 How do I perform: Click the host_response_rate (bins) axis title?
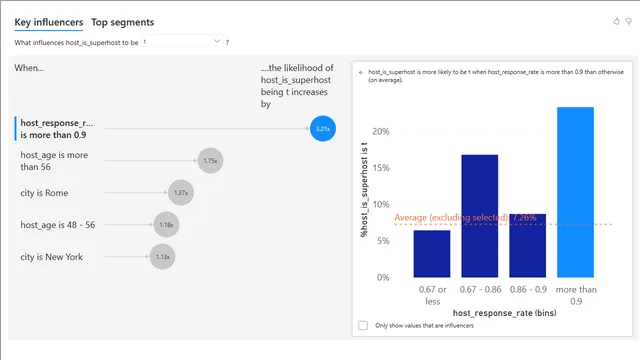[x=504, y=313]
